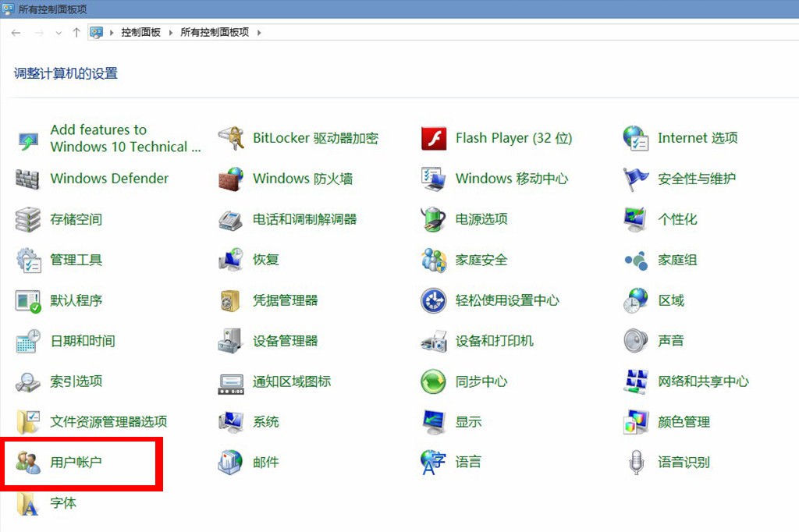This screenshot has width=799, height=532.
Task: Open the 颜色管理 icon
Action: coord(636,422)
